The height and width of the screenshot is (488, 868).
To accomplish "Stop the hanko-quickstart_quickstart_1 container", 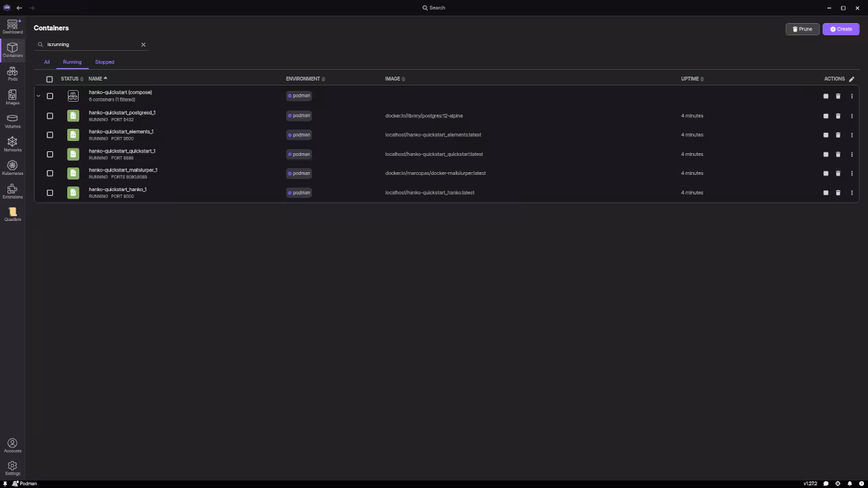I will [x=825, y=154].
